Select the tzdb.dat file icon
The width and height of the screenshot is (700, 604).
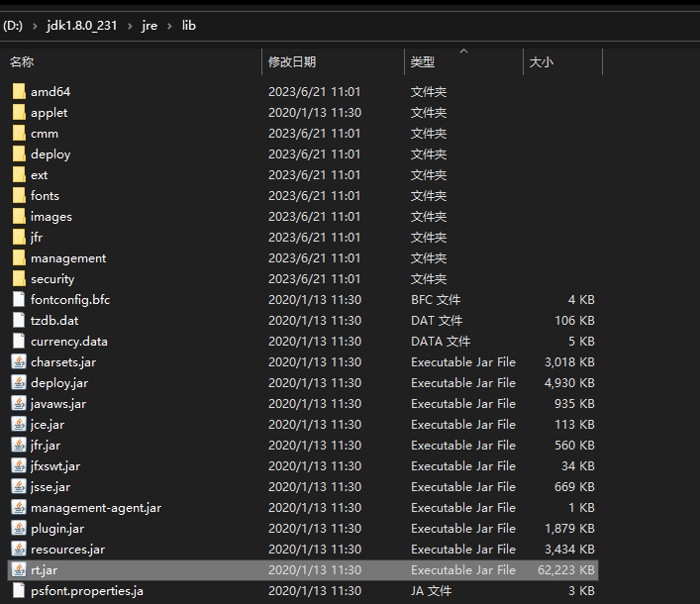click(19, 321)
